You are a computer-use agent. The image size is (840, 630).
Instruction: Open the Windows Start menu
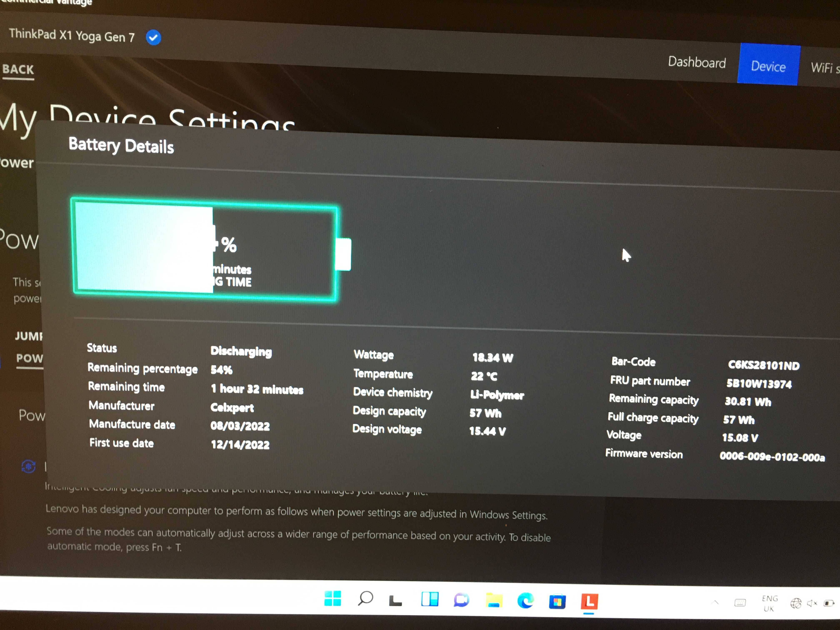tap(333, 599)
